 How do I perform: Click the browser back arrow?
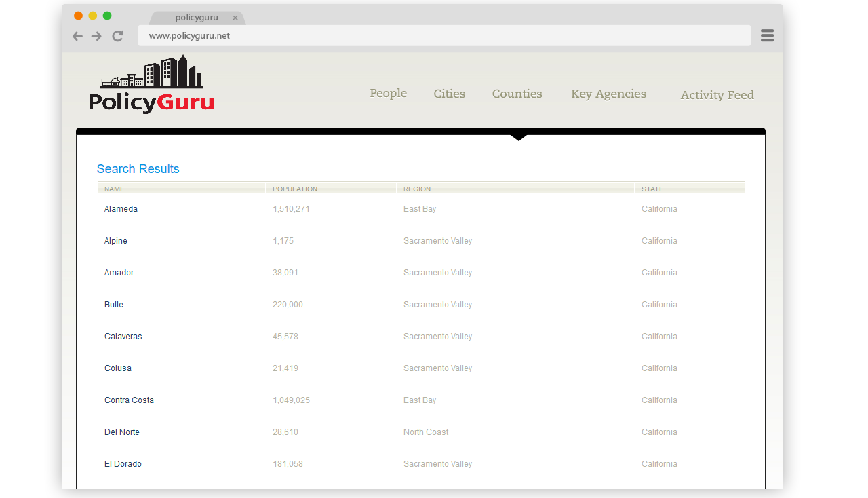click(77, 36)
